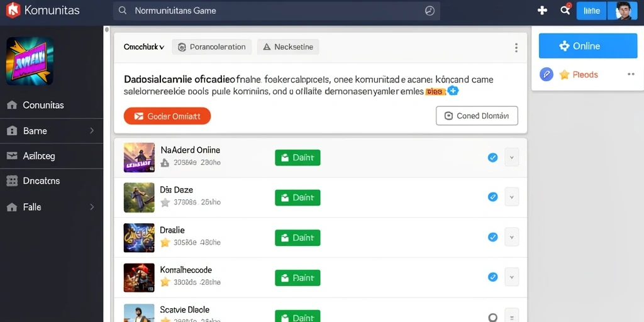This screenshot has width=644, height=322.
Task: Click the gold star rating for Konralhecoode
Action: point(165,282)
